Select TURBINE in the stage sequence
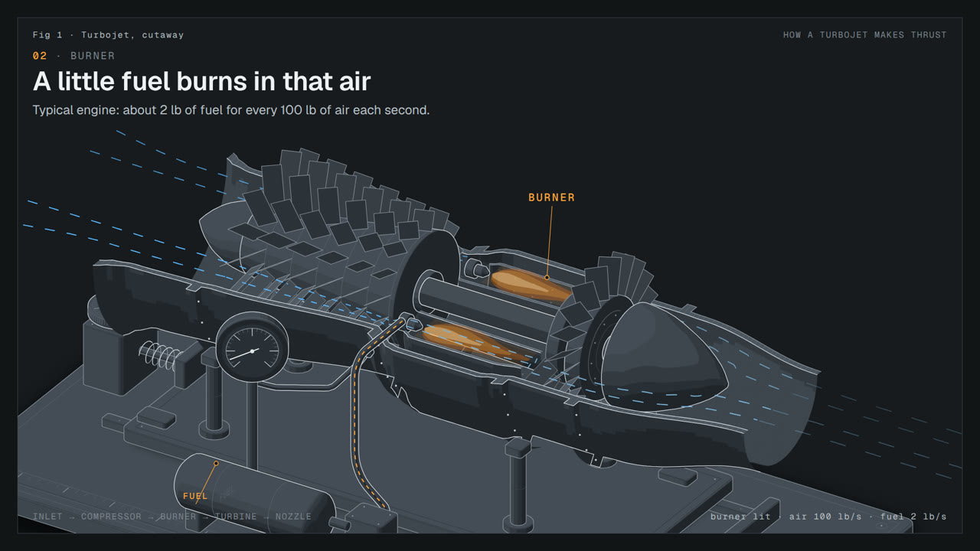 236,517
